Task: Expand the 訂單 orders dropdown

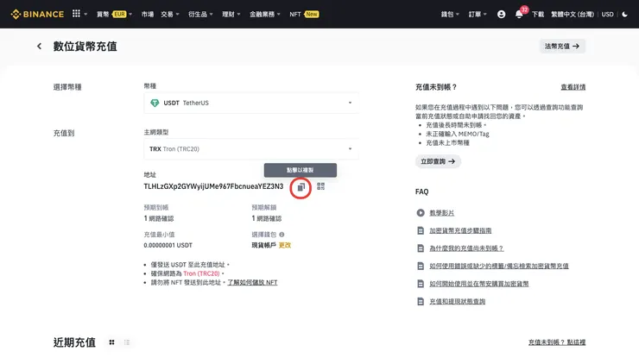Action: (x=478, y=15)
